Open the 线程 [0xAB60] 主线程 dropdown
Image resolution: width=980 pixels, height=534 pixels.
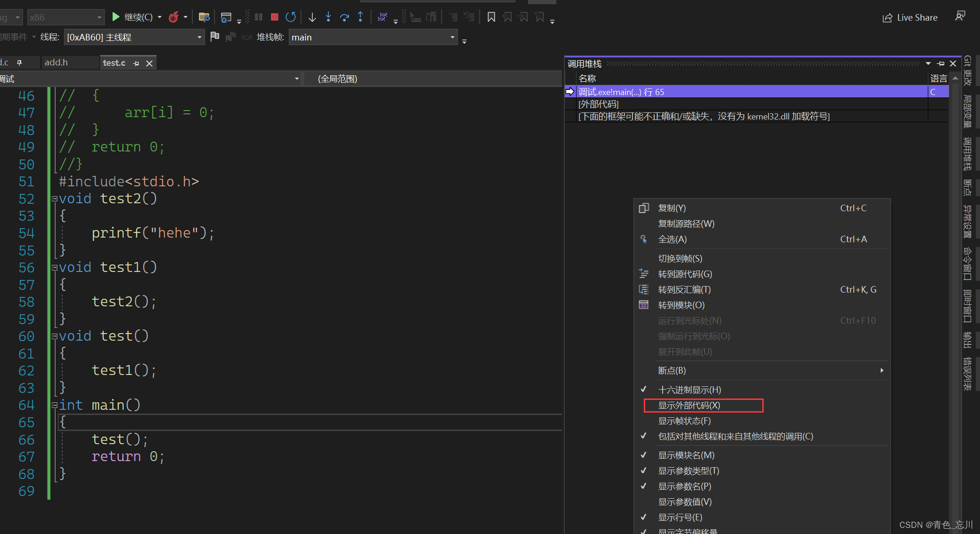click(199, 37)
